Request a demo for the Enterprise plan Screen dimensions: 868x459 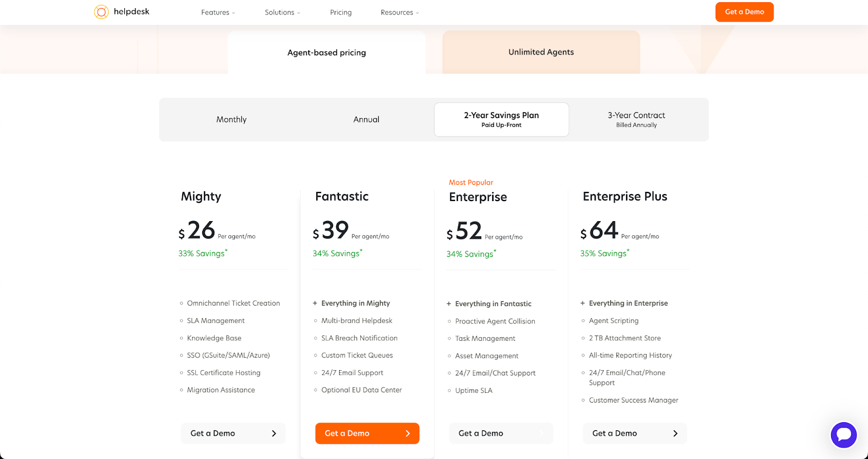(501, 434)
